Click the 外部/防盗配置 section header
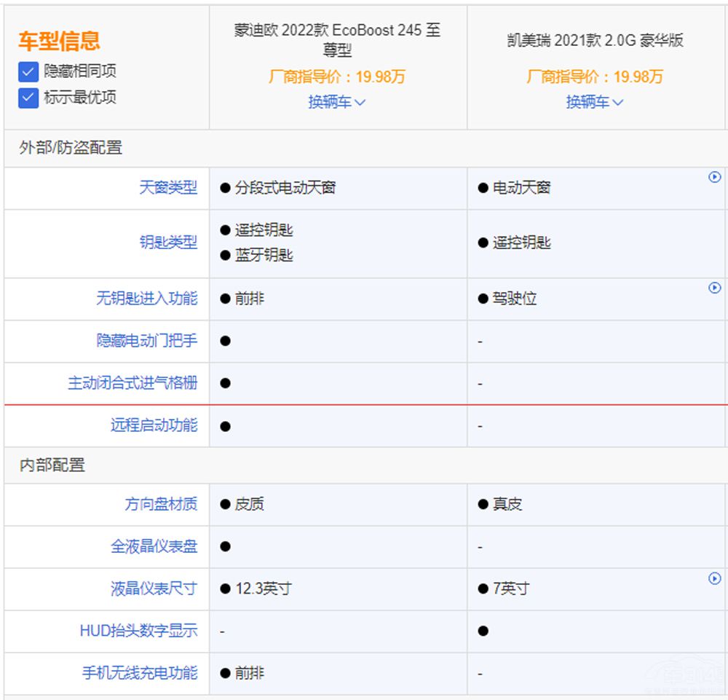Screen dimensions: 728x700 (71, 148)
